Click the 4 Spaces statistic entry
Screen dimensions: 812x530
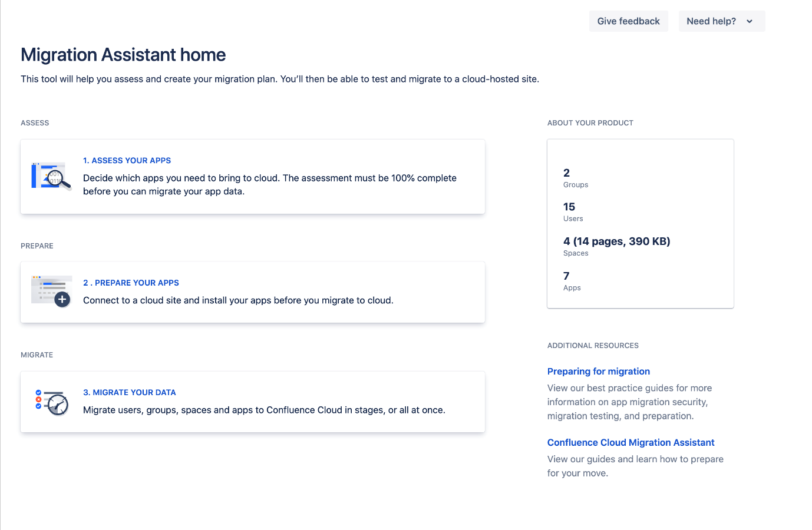click(x=616, y=246)
